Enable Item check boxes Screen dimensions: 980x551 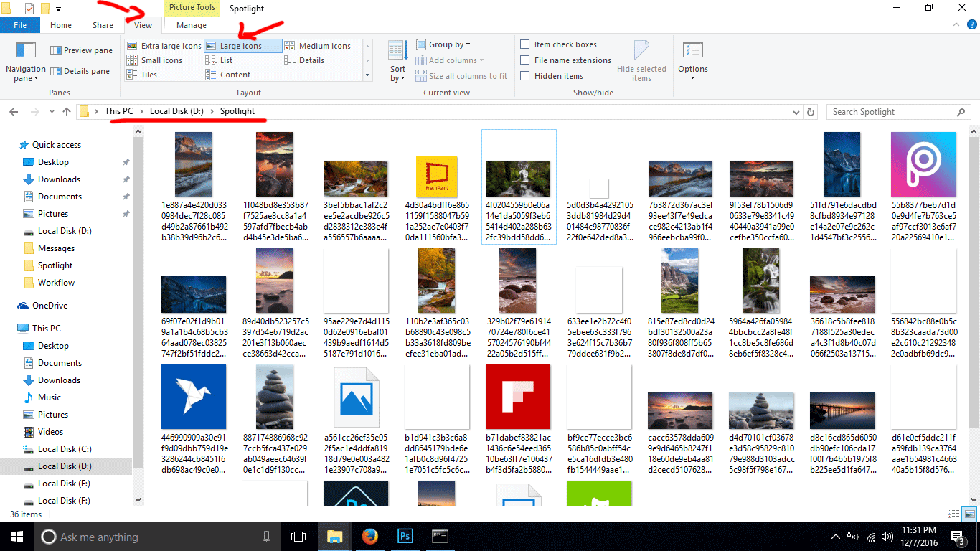tap(526, 44)
